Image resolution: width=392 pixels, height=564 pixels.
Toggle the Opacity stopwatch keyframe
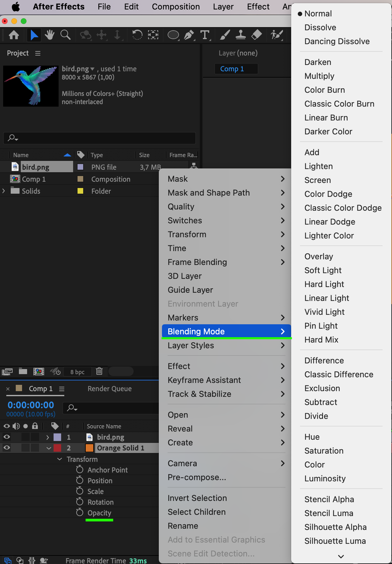click(x=80, y=513)
